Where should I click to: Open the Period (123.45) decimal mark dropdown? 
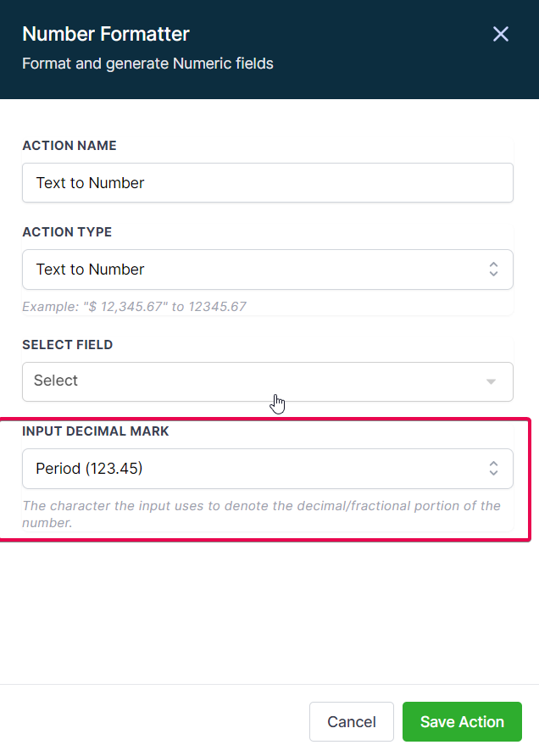[x=268, y=469]
